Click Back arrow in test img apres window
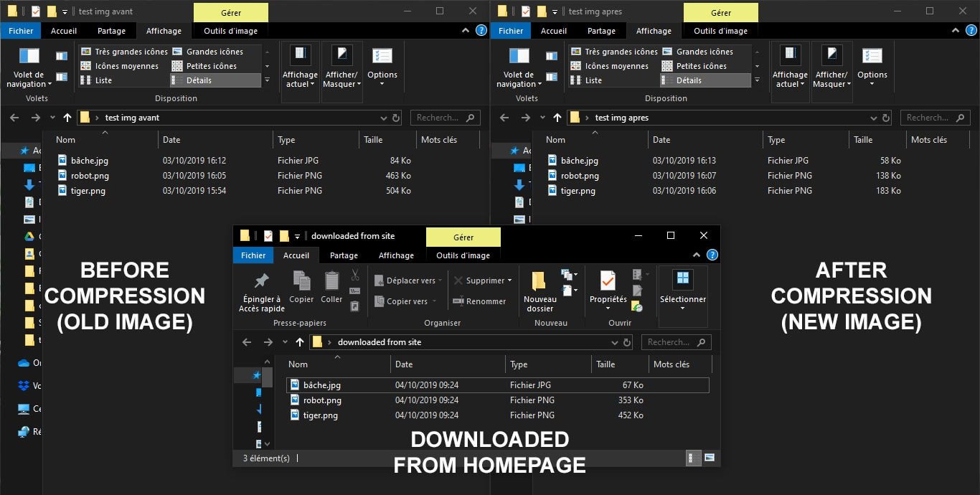 coord(504,118)
